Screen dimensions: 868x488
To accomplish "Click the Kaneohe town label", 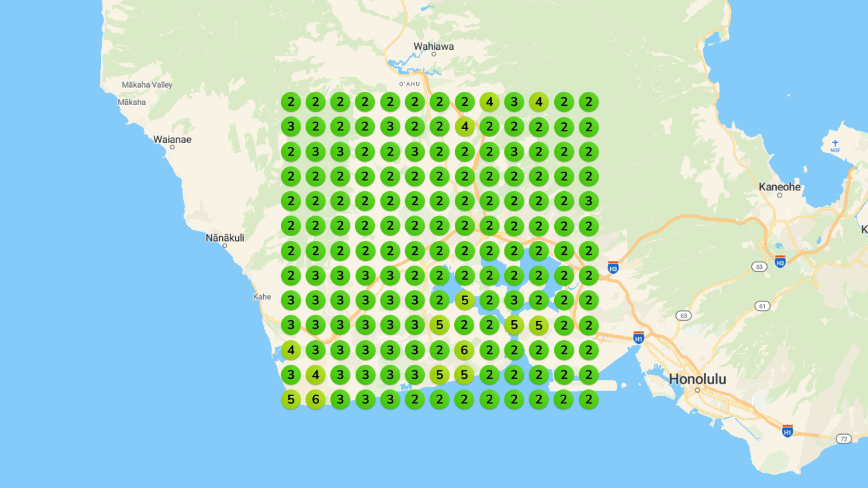I will 779,187.
